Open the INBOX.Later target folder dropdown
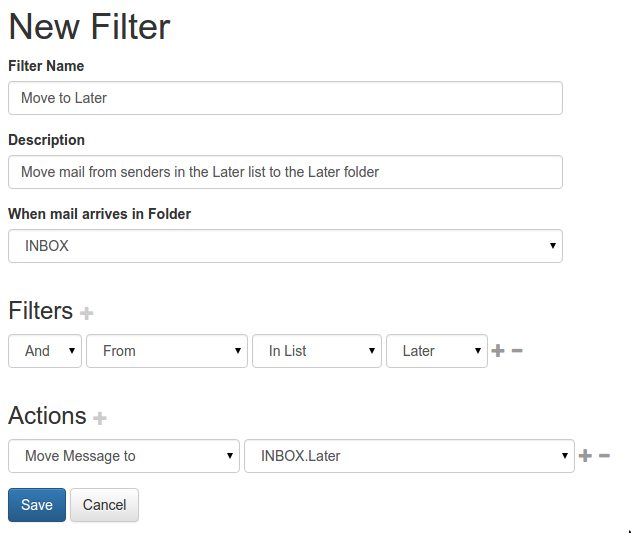This screenshot has width=631, height=533. tap(409, 456)
